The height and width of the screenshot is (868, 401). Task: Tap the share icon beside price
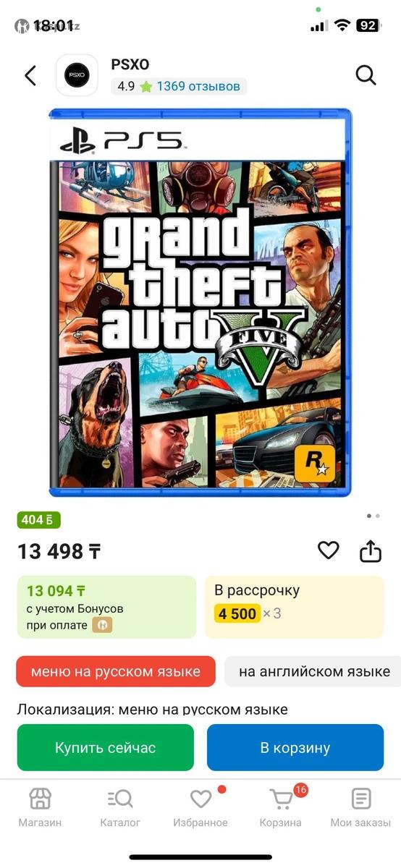[371, 551]
